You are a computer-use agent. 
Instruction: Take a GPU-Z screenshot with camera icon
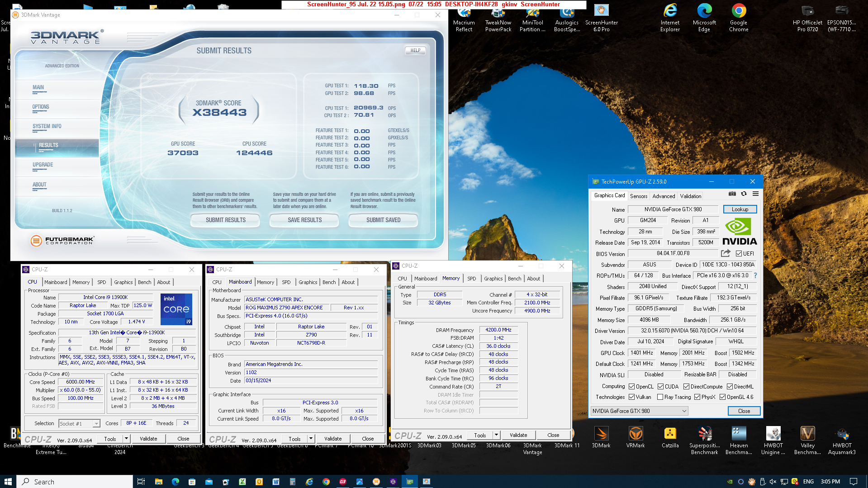click(732, 194)
